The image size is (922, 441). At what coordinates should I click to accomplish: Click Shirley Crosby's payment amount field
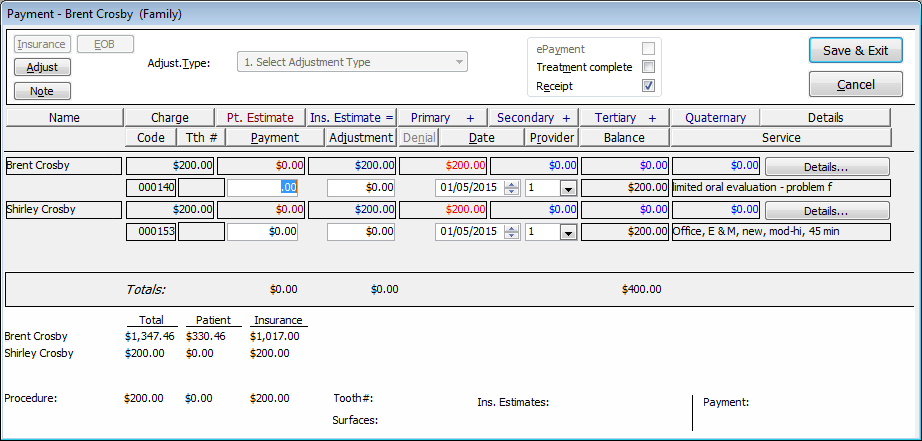click(262, 232)
